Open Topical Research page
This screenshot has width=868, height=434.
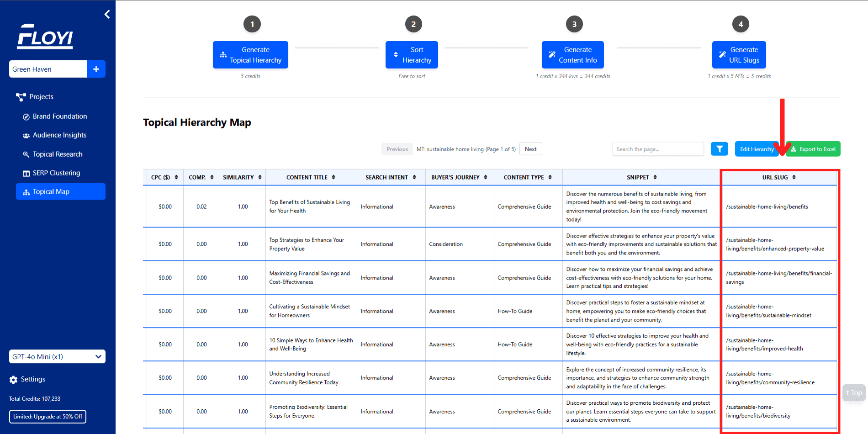click(x=58, y=154)
